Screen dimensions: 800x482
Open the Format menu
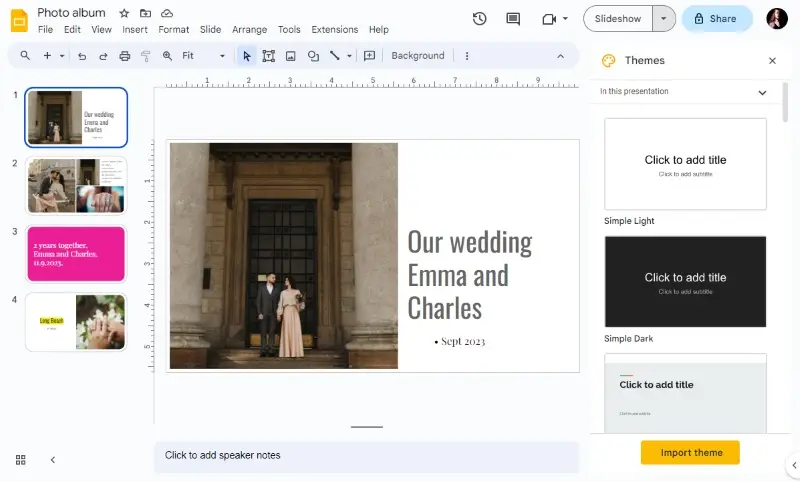point(173,30)
